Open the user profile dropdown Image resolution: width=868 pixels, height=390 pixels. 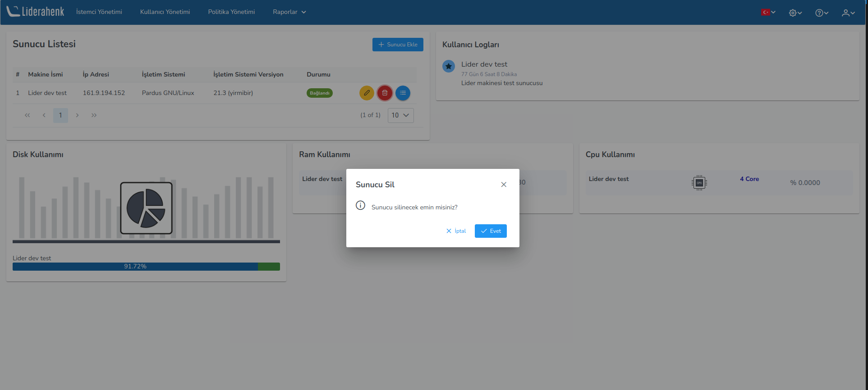click(848, 13)
